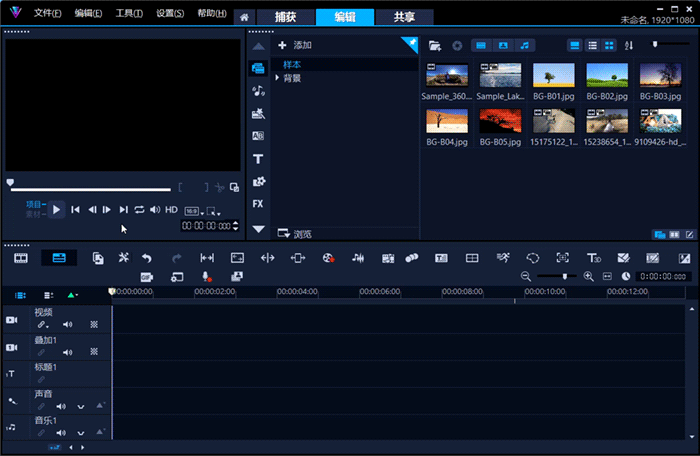Select the 样本 folder
Screen dimensions: 700x456
pyautogui.click(x=292, y=64)
